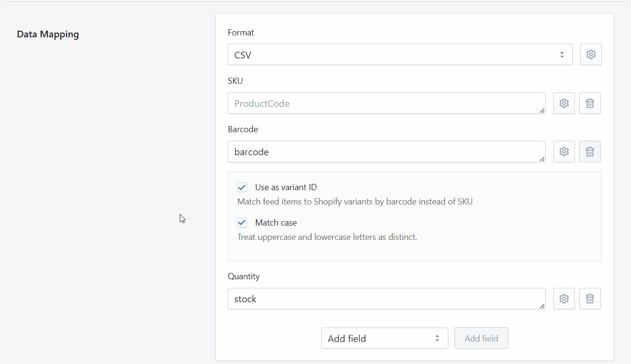This screenshot has height=364, width=631.
Task: Open Quantity field settings gear
Action: (564, 298)
